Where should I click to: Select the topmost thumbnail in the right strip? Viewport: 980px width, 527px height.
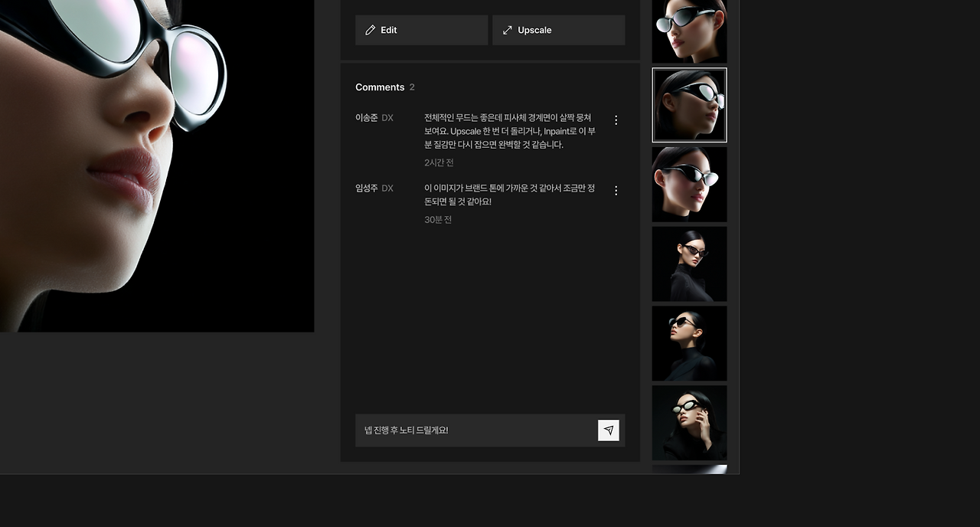689,31
